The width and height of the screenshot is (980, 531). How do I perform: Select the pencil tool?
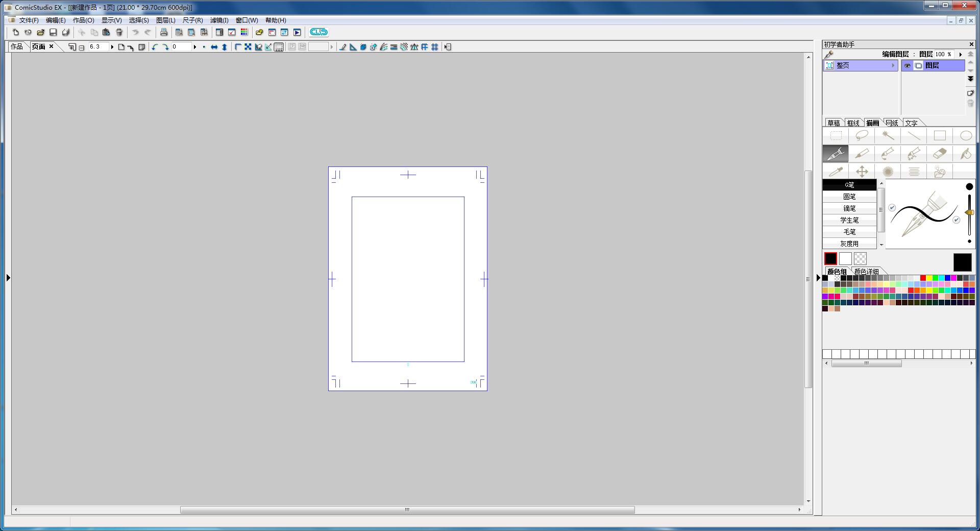863,153
